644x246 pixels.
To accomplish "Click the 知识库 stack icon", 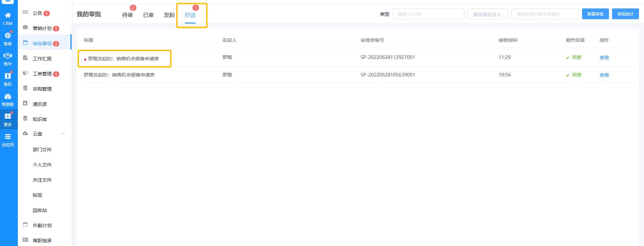I will (25, 119).
